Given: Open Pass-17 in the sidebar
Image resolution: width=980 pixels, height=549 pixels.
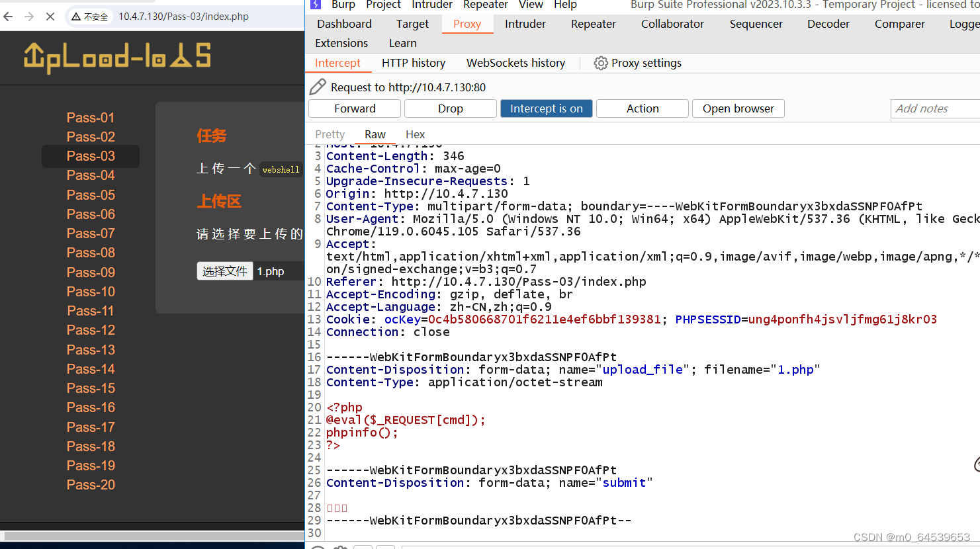Looking at the screenshot, I should (x=91, y=427).
